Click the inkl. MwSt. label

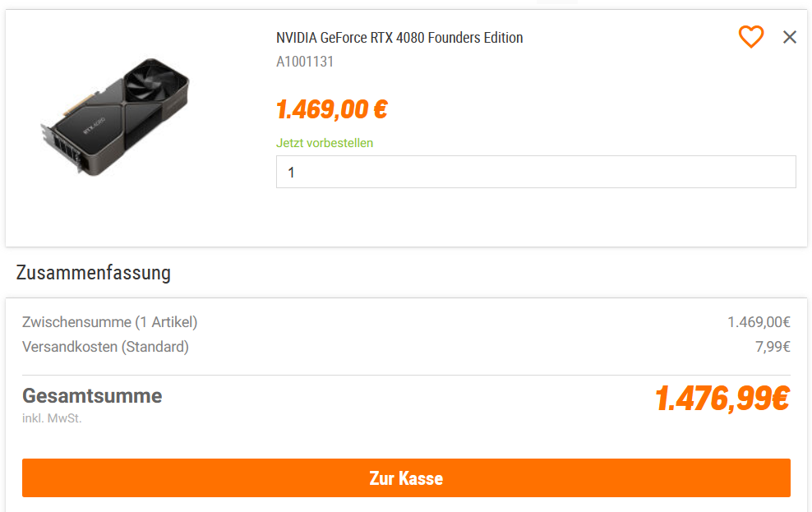click(51, 417)
